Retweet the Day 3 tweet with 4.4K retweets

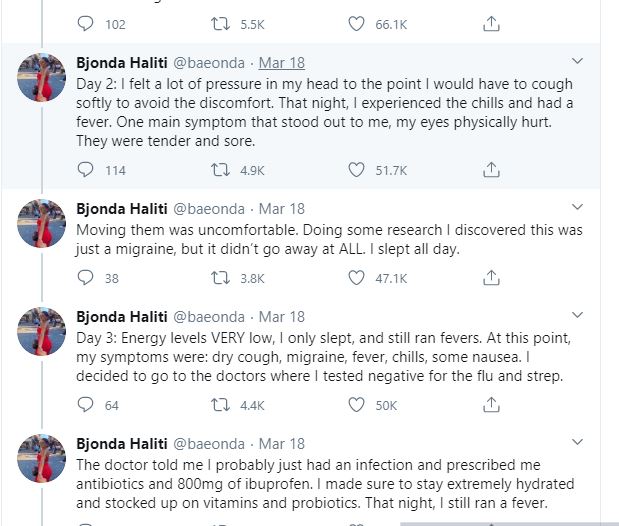coord(220,405)
